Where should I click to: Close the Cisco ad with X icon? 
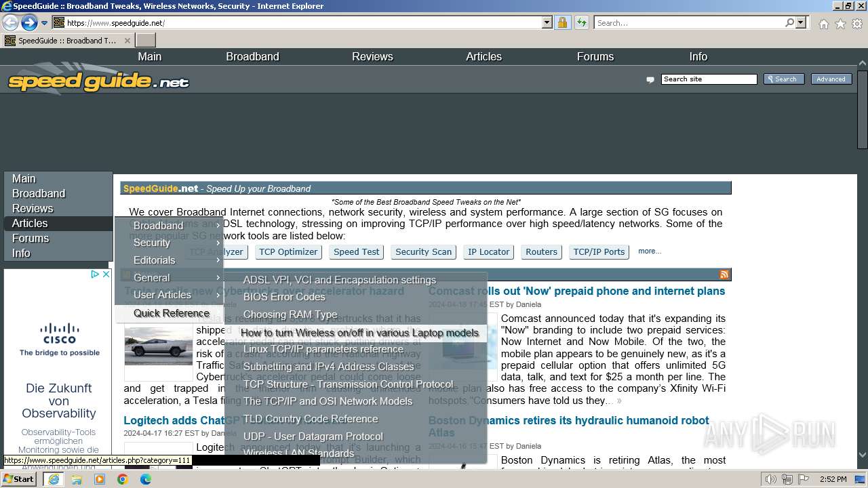click(106, 274)
